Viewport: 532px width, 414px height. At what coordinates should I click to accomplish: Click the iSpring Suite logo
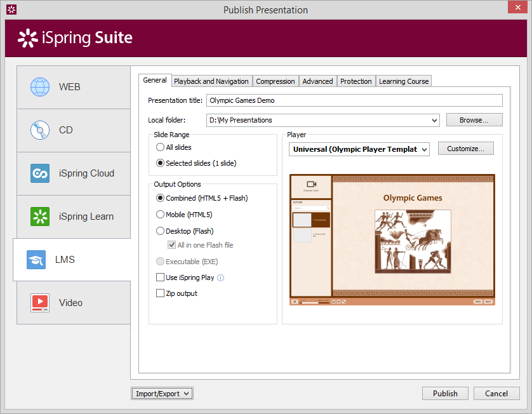(75, 38)
